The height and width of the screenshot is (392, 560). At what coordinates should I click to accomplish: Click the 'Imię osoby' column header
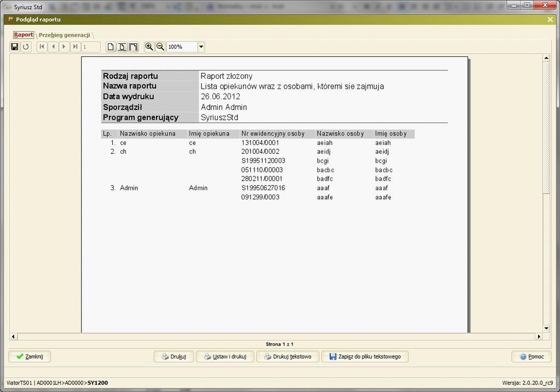(x=391, y=134)
